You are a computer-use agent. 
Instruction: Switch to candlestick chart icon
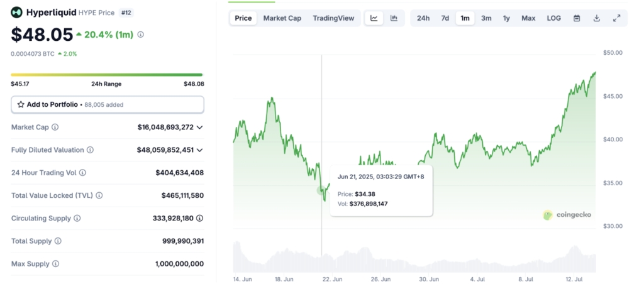click(x=394, y=18)
